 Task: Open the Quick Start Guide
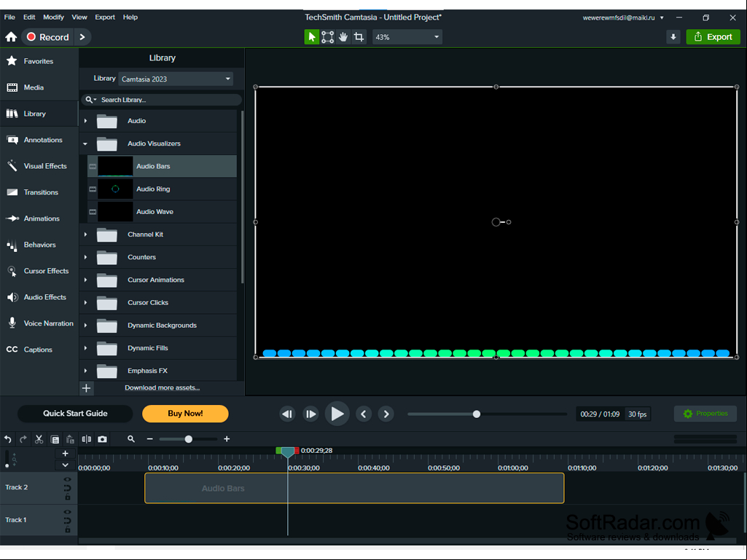75,414
